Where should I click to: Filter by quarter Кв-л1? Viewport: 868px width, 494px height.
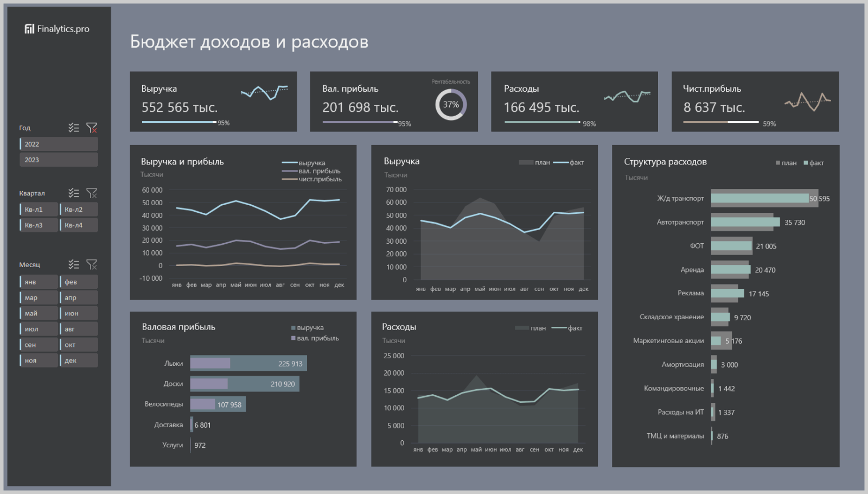pyautogui.click(x=39, y=210)
